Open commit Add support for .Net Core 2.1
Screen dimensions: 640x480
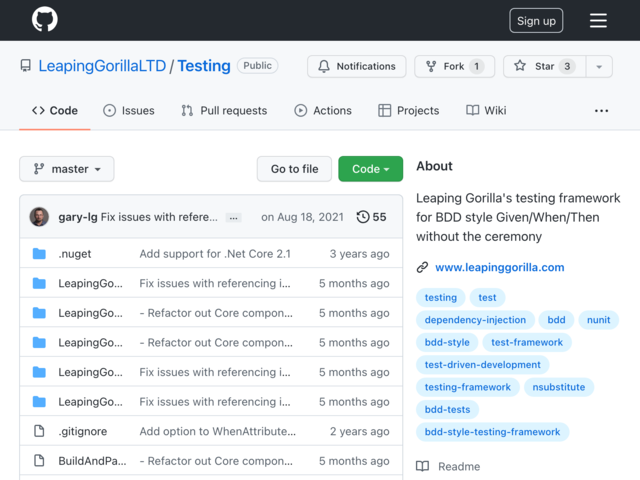pyautogui.click(x=215, y=254)
